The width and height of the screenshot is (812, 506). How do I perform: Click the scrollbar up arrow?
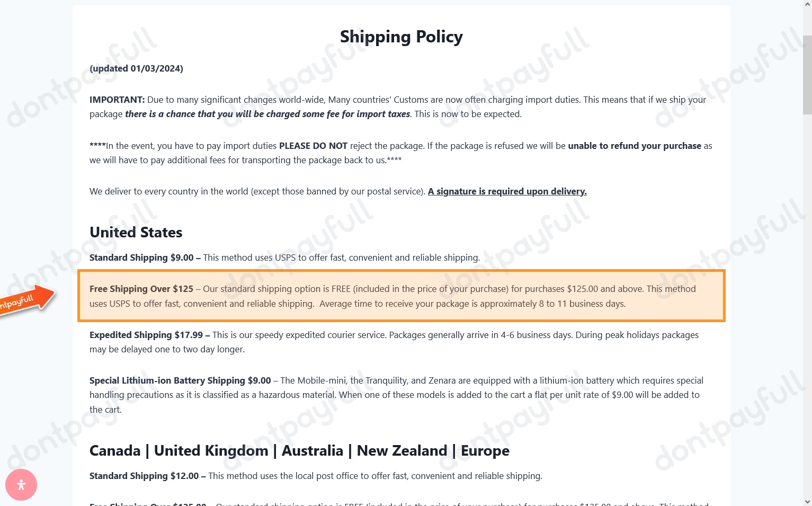[x=807, y=4]
